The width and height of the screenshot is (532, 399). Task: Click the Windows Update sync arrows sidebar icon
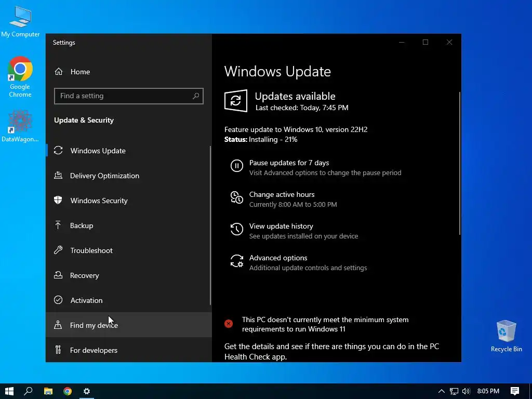click(58, 150)
